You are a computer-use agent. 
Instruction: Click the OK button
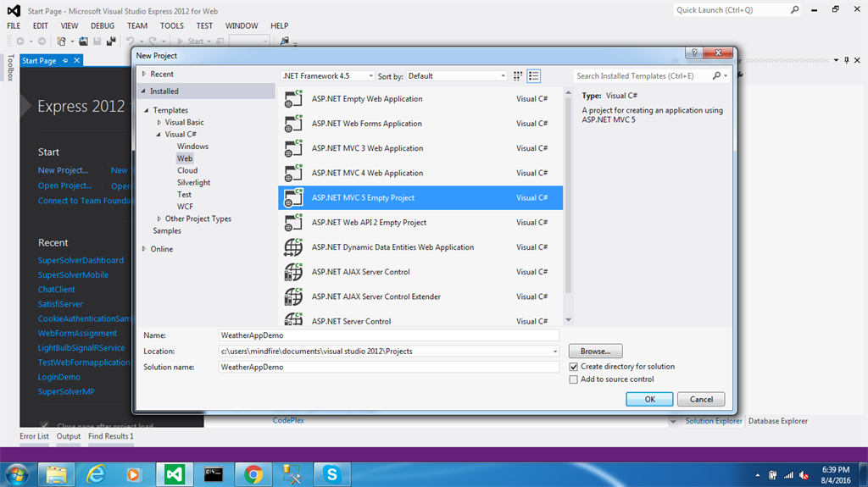point(649,399)
